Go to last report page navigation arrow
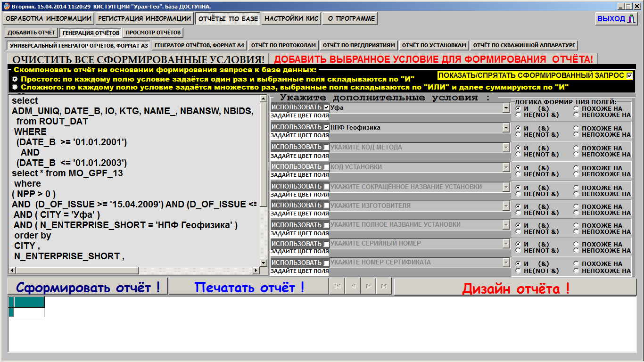644x362 pixels. pos(384,286)
